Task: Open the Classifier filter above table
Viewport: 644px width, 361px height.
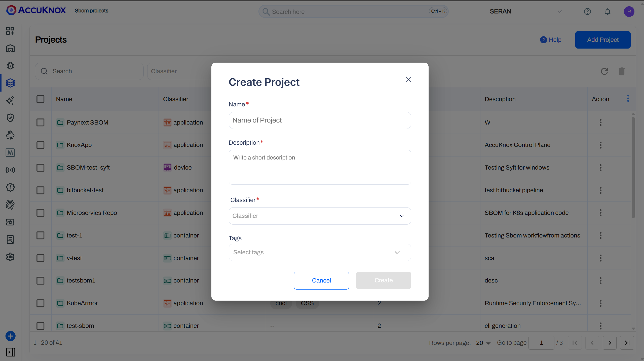Action: [179, 71]
